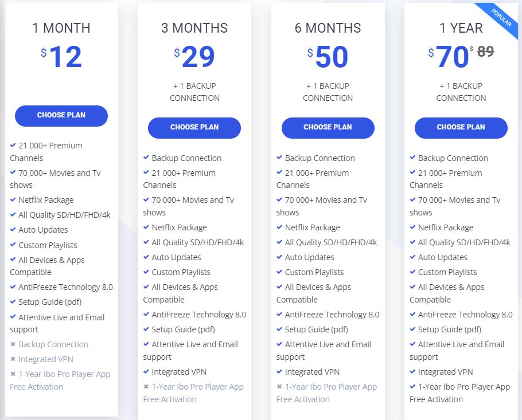Click checkmark beside 6 Months Integrated VPN

click(x=279, y=371)
